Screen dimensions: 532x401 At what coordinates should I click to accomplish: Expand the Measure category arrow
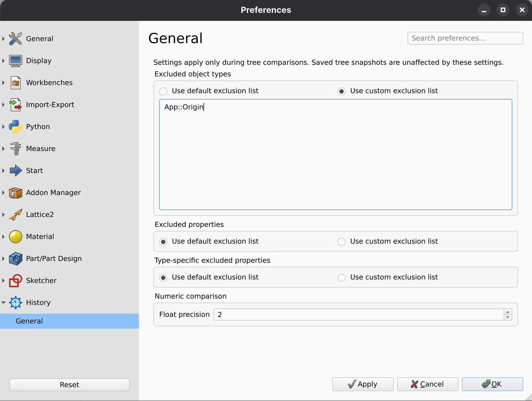(x=3, y=148)
